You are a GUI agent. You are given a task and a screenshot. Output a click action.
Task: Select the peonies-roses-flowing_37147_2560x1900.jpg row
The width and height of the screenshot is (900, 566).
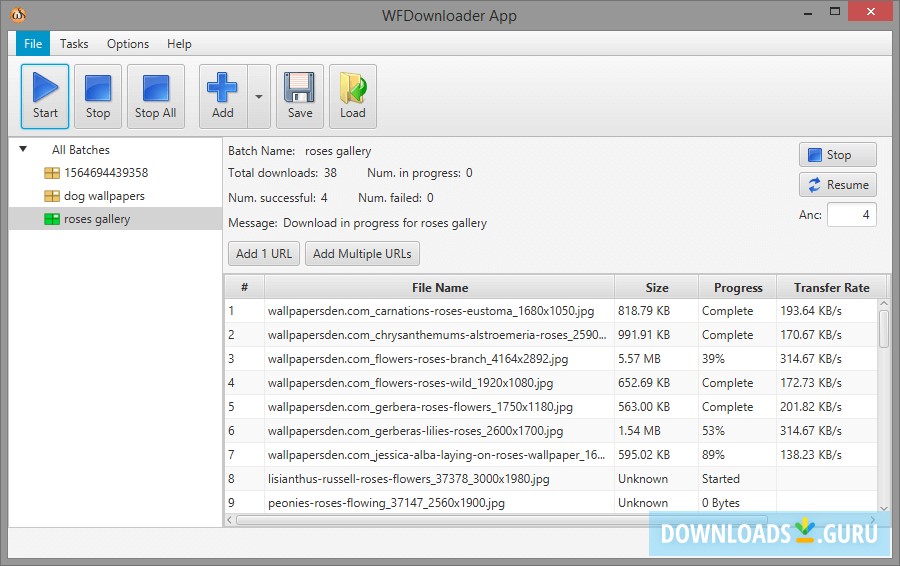pos(551,502)
